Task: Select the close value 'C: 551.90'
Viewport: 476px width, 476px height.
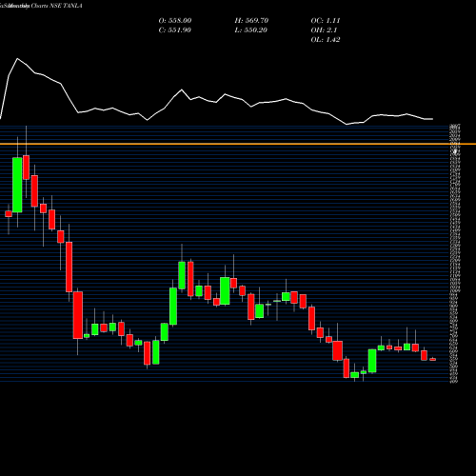Action: point(175,30)
